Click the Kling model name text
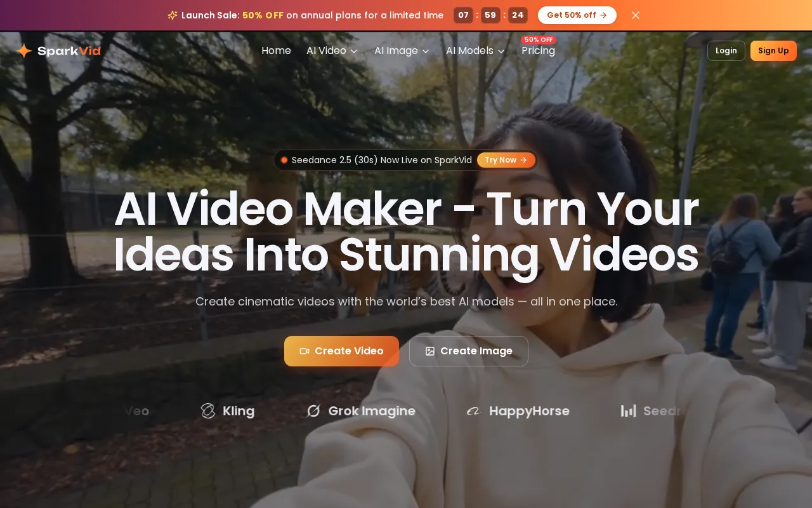 [239, 411]
